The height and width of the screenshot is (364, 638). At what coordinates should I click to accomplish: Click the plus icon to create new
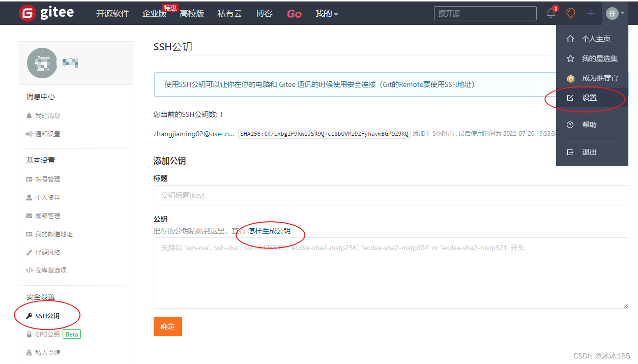pyautogui.click(x=590, y=13)
